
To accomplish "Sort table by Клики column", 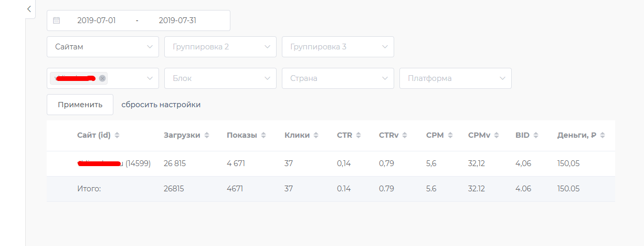I will coord(316,135).
